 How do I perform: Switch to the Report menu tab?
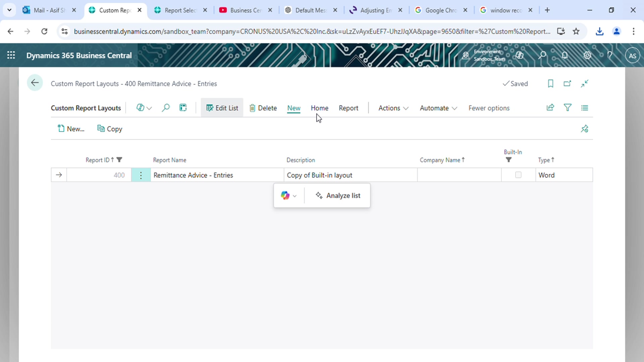click(348, 108)
